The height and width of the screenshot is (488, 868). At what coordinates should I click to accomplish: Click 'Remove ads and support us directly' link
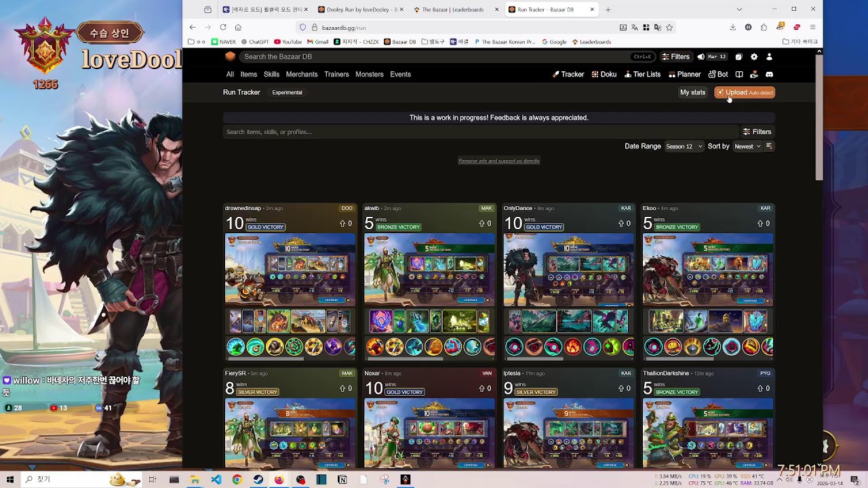click(499, 161)
